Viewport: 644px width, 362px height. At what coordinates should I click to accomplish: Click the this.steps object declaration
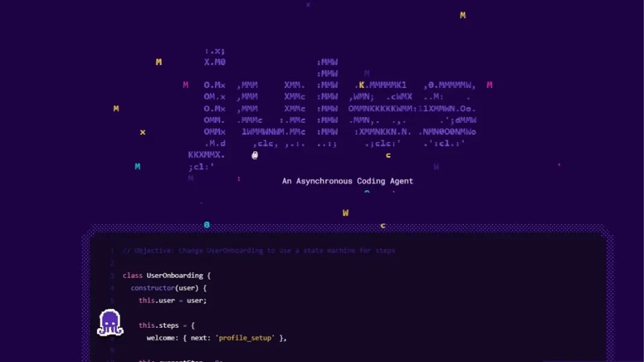[167, 325]
